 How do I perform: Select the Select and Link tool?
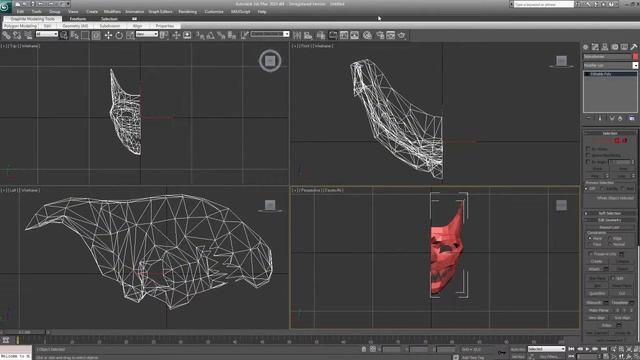pos(6,36)
